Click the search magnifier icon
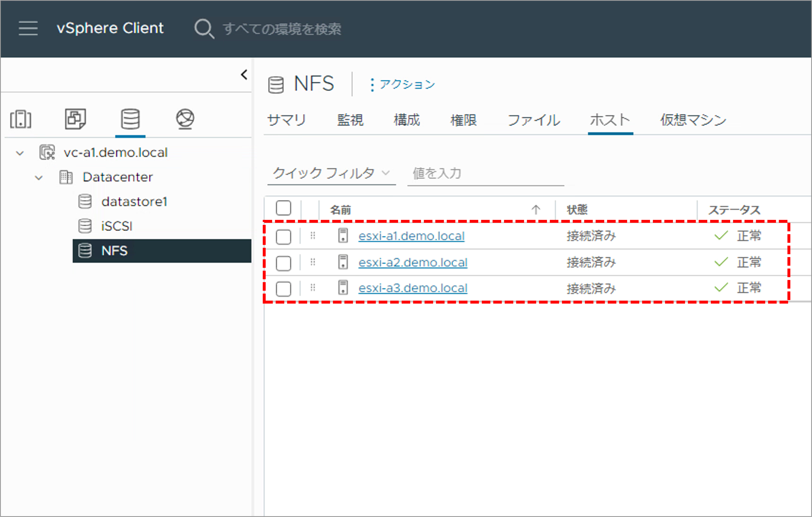812x517 pixels. coord(204,29)
